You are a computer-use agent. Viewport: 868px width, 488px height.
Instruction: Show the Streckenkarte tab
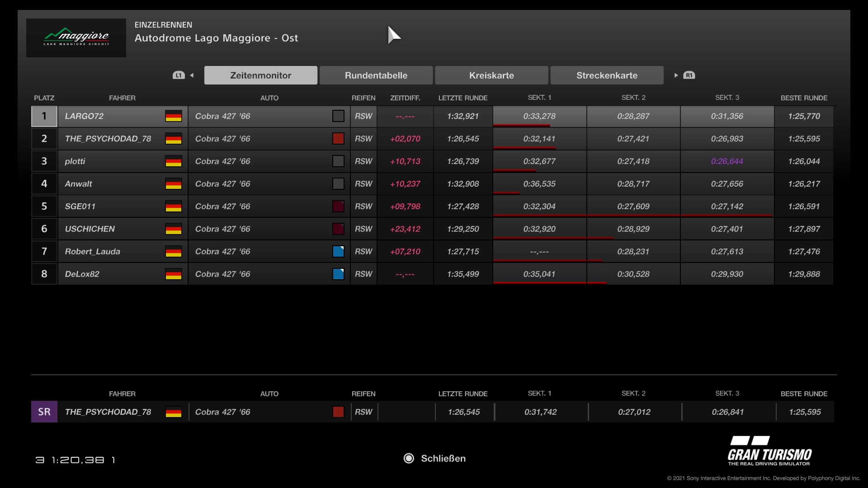[x=607, y=75]
